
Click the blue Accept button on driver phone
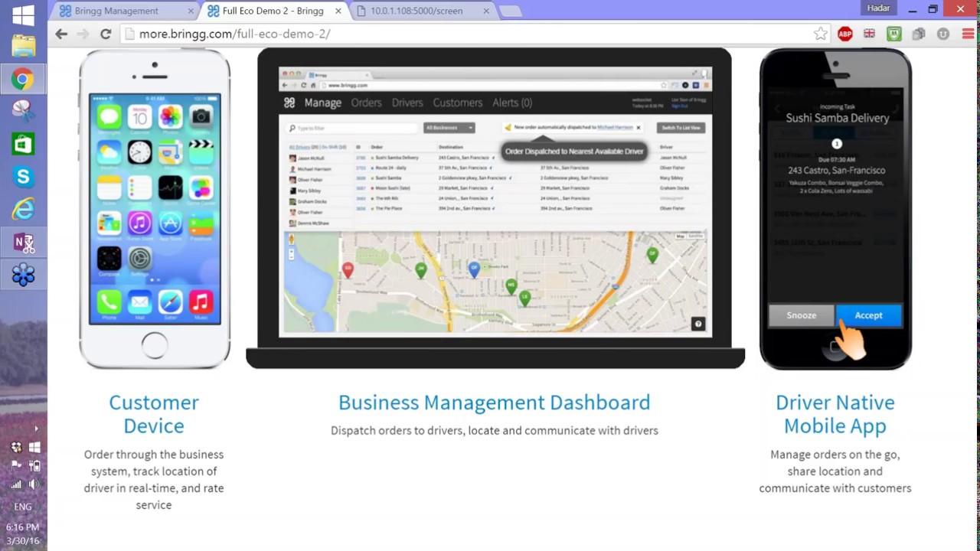point(868,315)
